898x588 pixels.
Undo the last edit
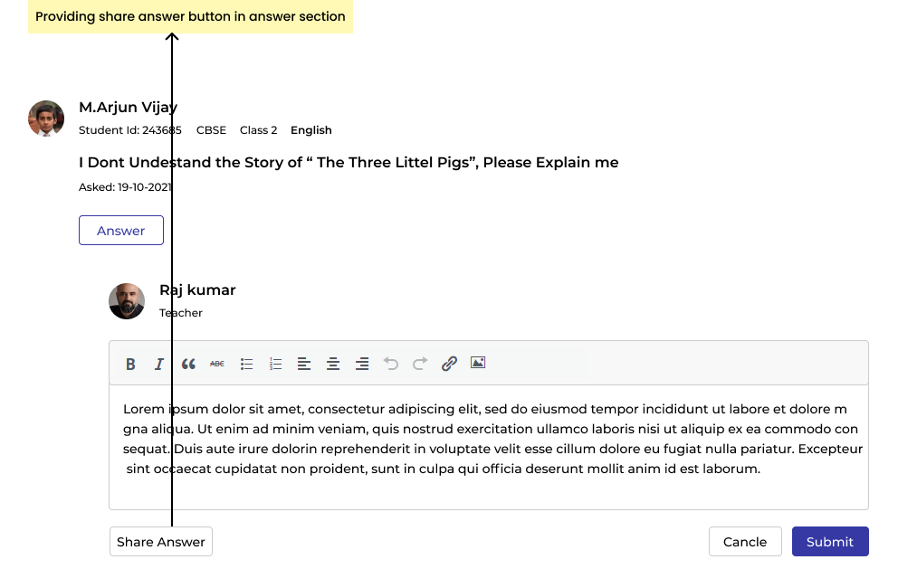(x=390, y=364)
